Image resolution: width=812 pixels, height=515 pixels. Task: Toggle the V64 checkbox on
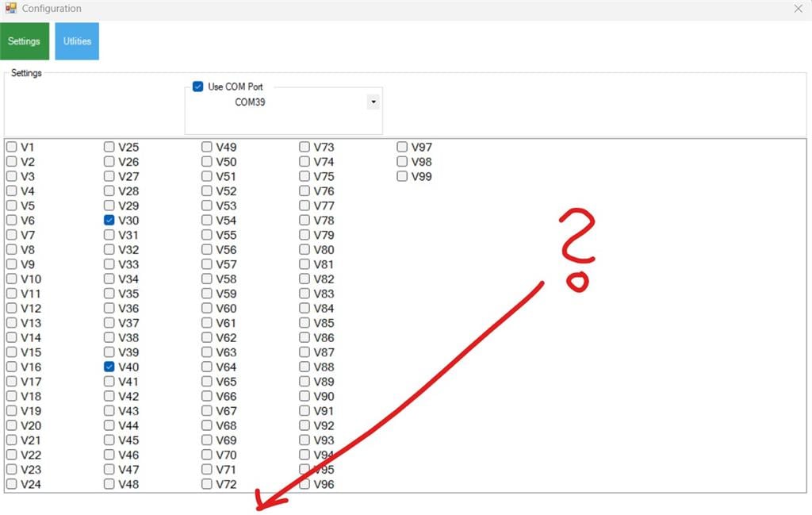pyautogui.click(x=207, y=367)
